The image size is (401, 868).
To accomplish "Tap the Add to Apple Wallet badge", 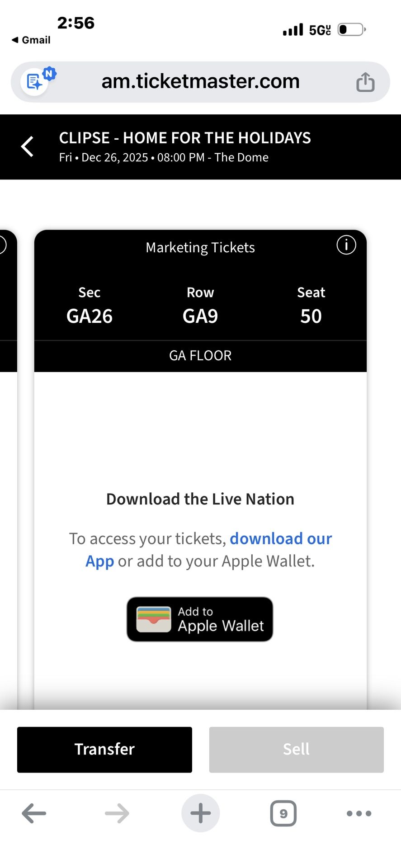I will click(200, 619).
